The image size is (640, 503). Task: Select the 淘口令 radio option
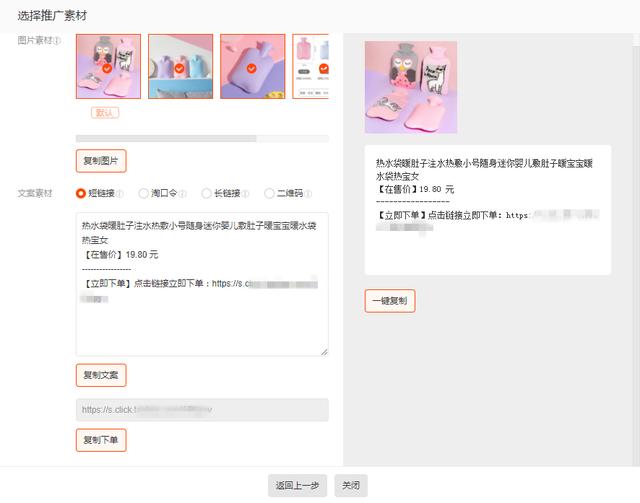(143, 193)
